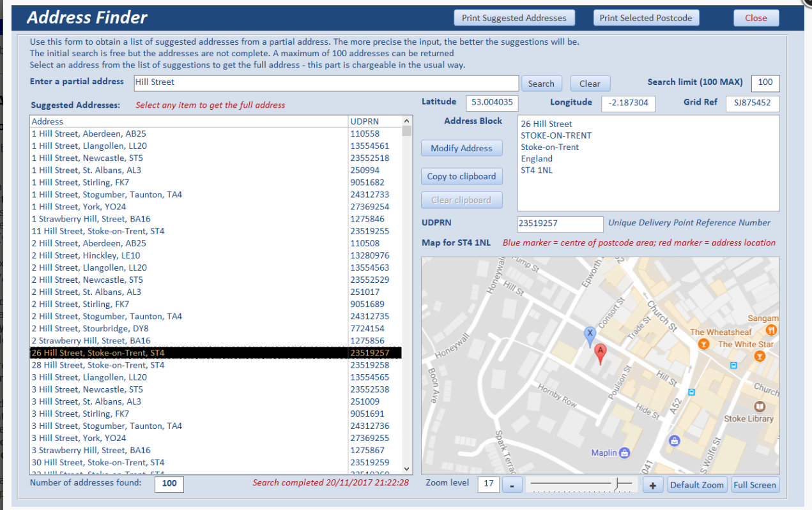Select 2 Hill Street, Newcastle, ST5

point(215,280)
